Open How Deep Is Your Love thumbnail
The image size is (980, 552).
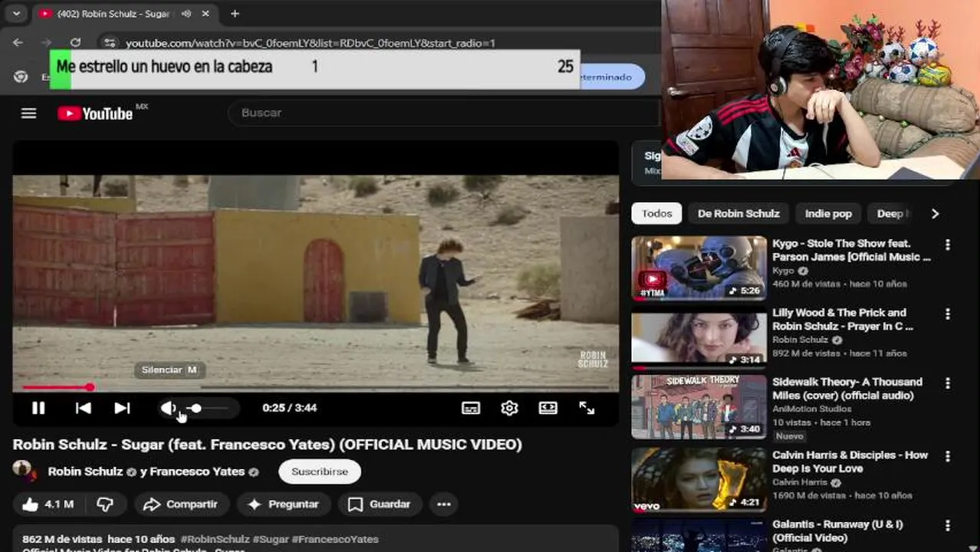(699, 479)
